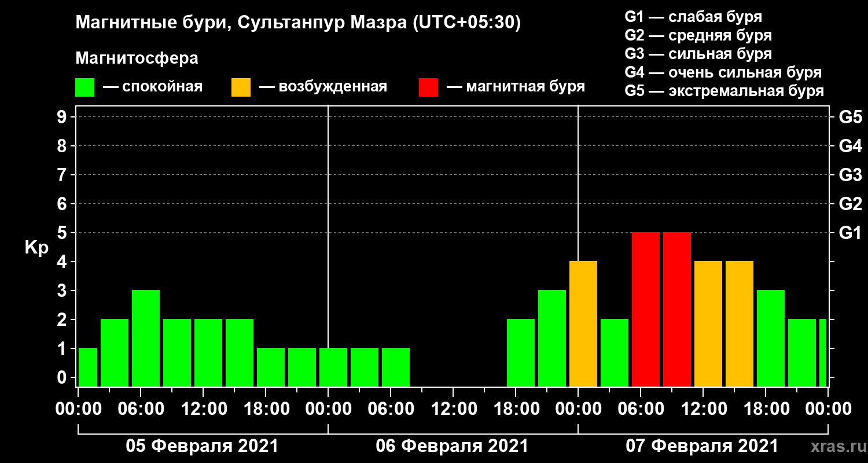The image size is (868, 463).
Task: Click the 'G5' label on right axis
Action: [x=850, y=117]
